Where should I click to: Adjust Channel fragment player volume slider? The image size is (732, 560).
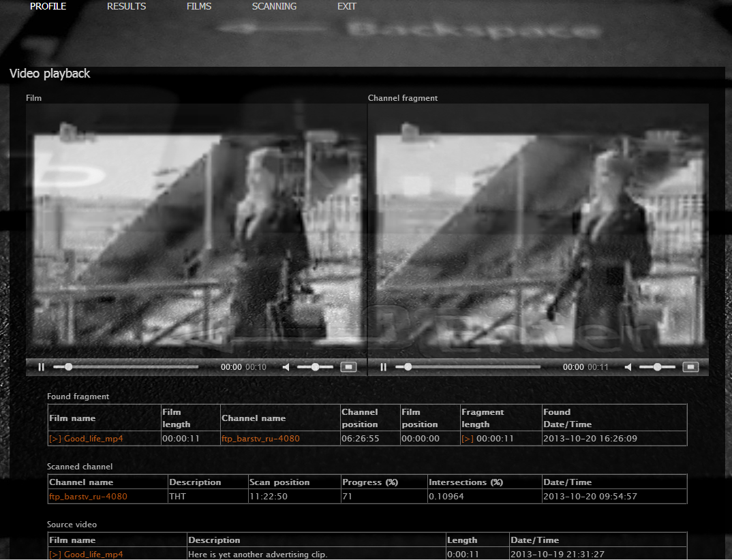657,367
